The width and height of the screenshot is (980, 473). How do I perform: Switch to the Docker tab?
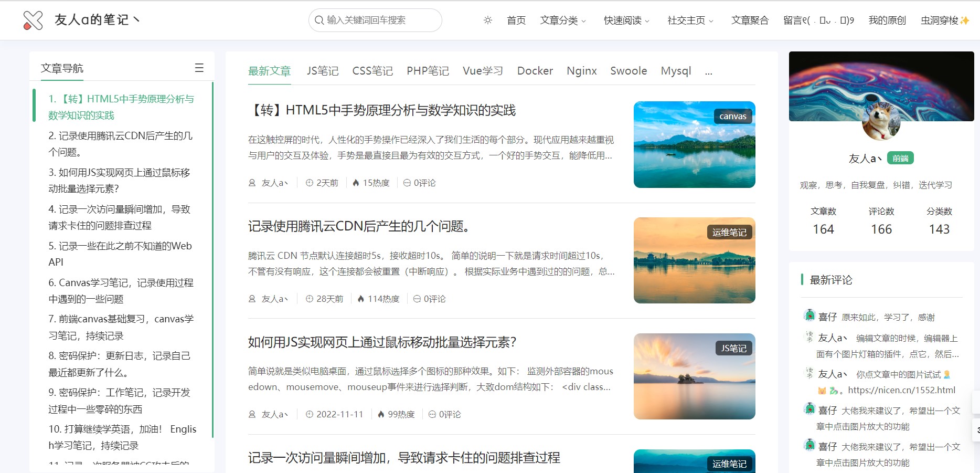click(535, 71)
